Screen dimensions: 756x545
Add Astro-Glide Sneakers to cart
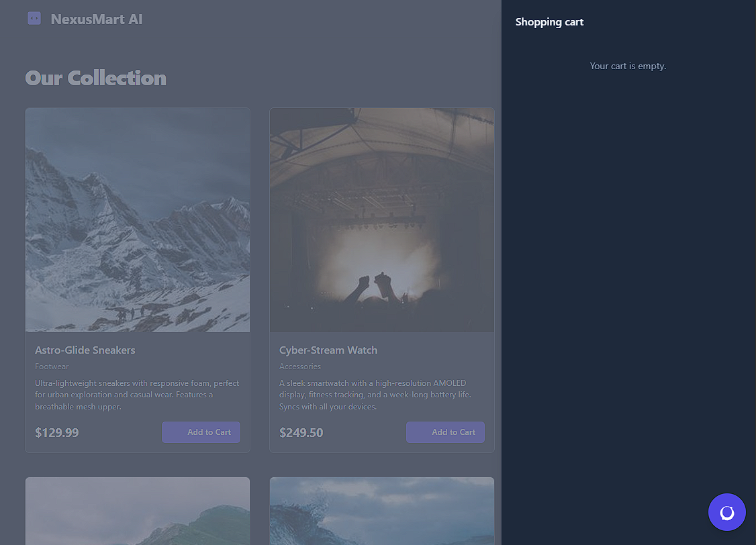[x=201, y=432]
